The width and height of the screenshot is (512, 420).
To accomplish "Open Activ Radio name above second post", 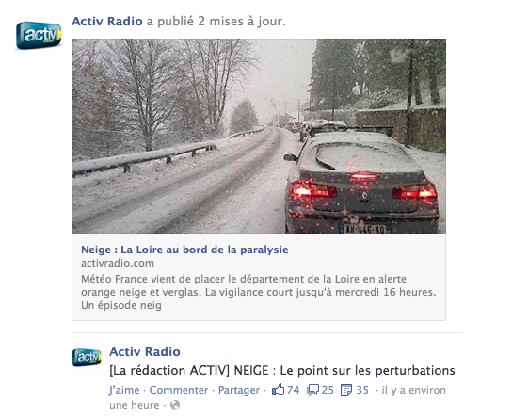I will point(145,352).
